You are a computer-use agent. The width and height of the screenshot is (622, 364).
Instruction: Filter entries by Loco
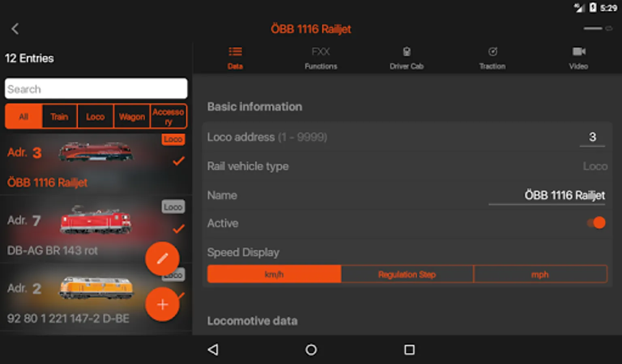96,116
